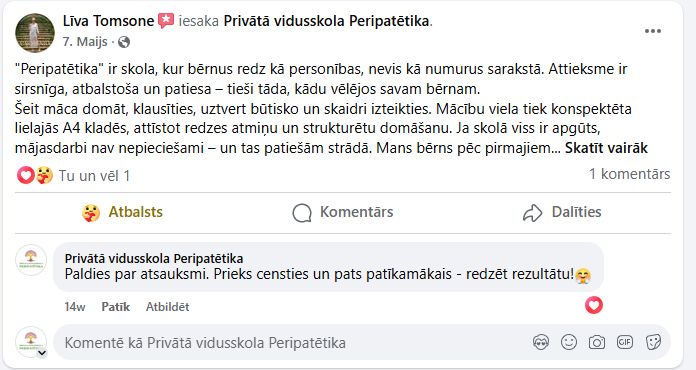Toggle Patīk on the page's comment
Image resolution: width=696 pixels, height=370 pixels.
115,307
